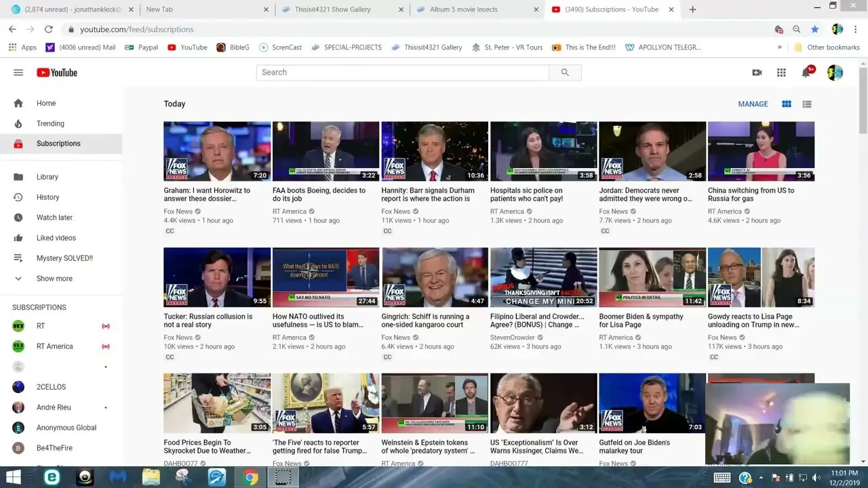Expand hidden bookmarks chevron
This screenshot has width=868, height=488.
point(780,47)
